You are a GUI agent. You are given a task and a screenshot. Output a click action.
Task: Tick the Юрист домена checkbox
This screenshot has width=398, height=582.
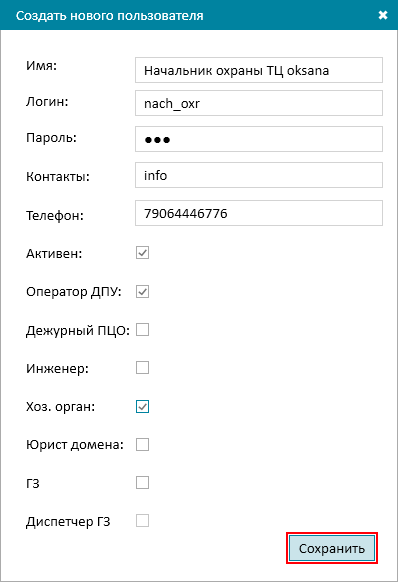click(143, 445)
